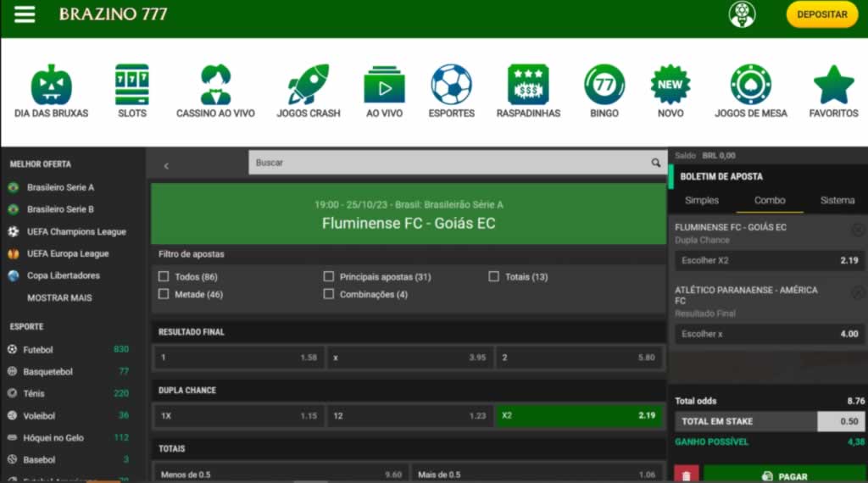This screenshot has height=483, width=868.
Task: Select Hóquei no Gelo sport row
Action: click(x=69, y=437)
